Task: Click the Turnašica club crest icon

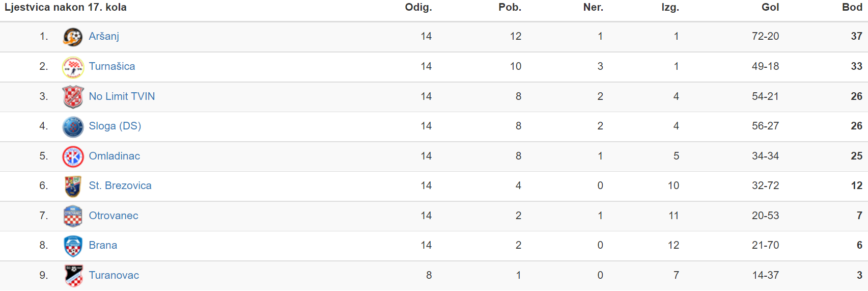Action: (x=73, y=67)
